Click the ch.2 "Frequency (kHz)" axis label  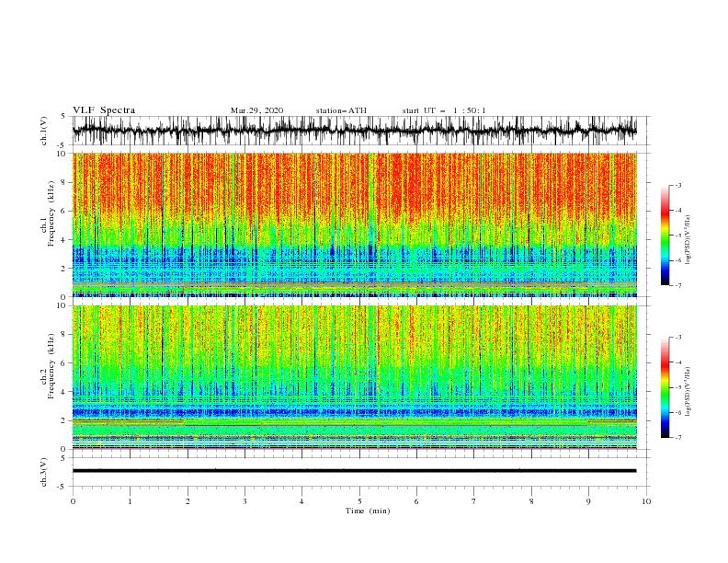(x=51, y=366)
